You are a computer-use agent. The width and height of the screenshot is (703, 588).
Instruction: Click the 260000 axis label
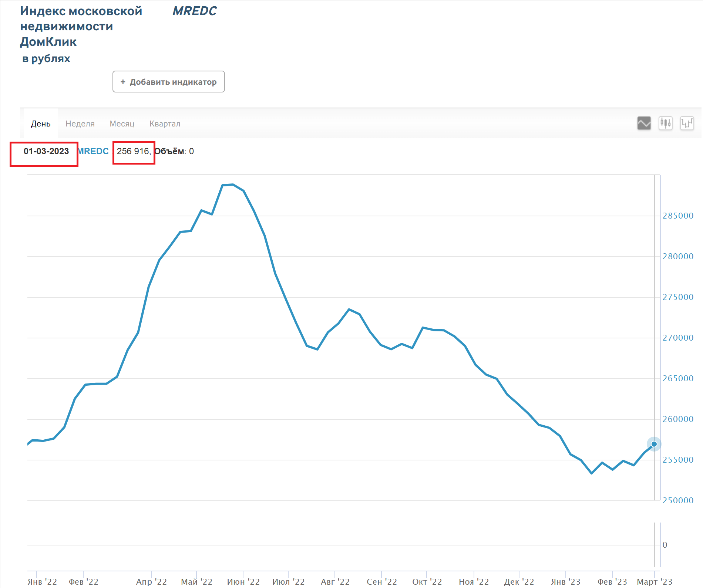coord(678,419)
